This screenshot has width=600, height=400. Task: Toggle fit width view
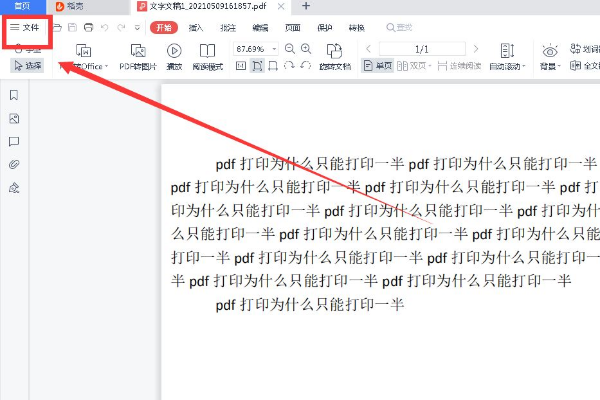pyautogui.click(x=273, y=66)
